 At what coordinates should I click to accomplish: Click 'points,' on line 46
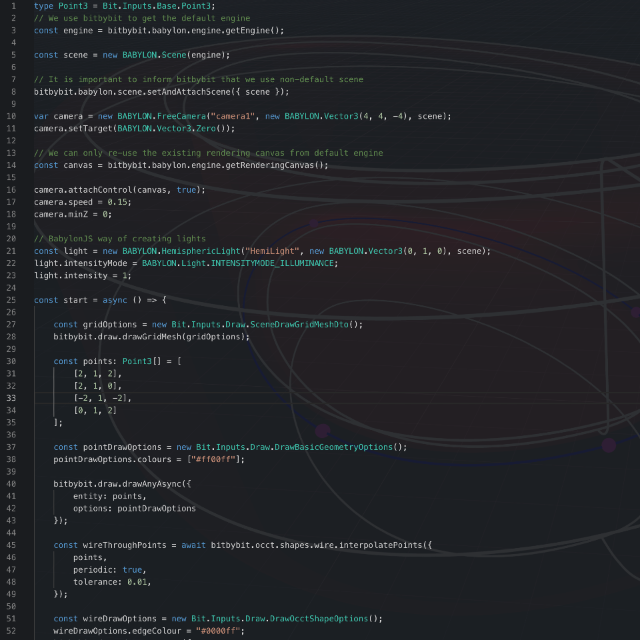(90, 557)
